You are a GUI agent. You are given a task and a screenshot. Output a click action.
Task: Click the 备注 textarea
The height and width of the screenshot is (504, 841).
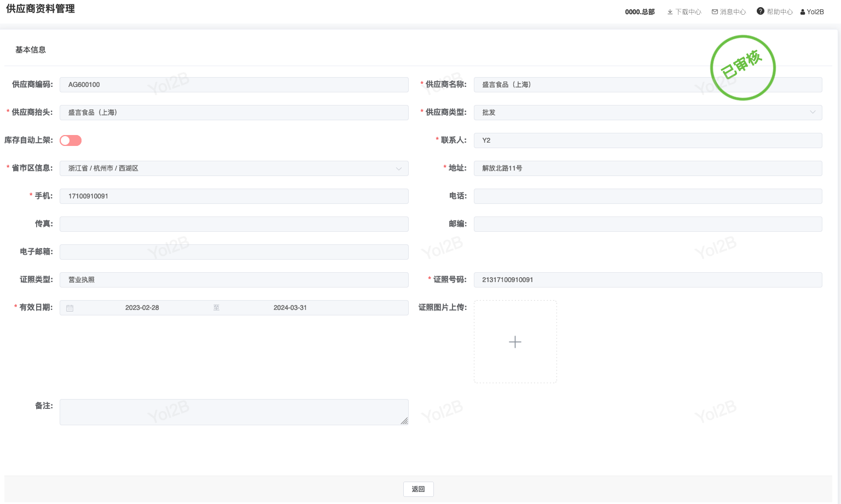point(234,412)
